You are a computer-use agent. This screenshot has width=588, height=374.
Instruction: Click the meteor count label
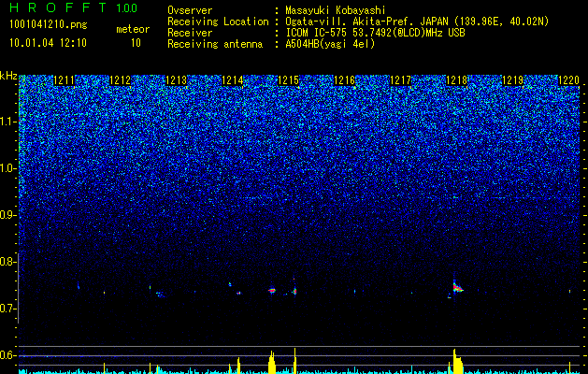133,29
